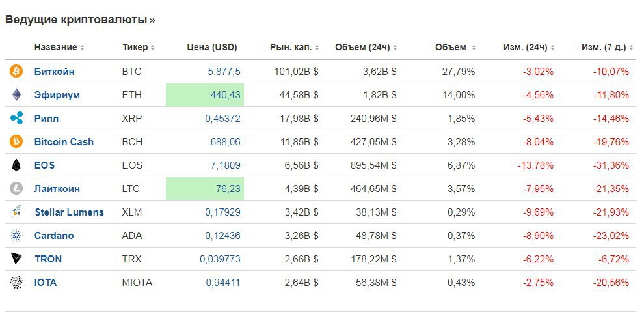Open the Stellar Lumens link

(70, 212)
